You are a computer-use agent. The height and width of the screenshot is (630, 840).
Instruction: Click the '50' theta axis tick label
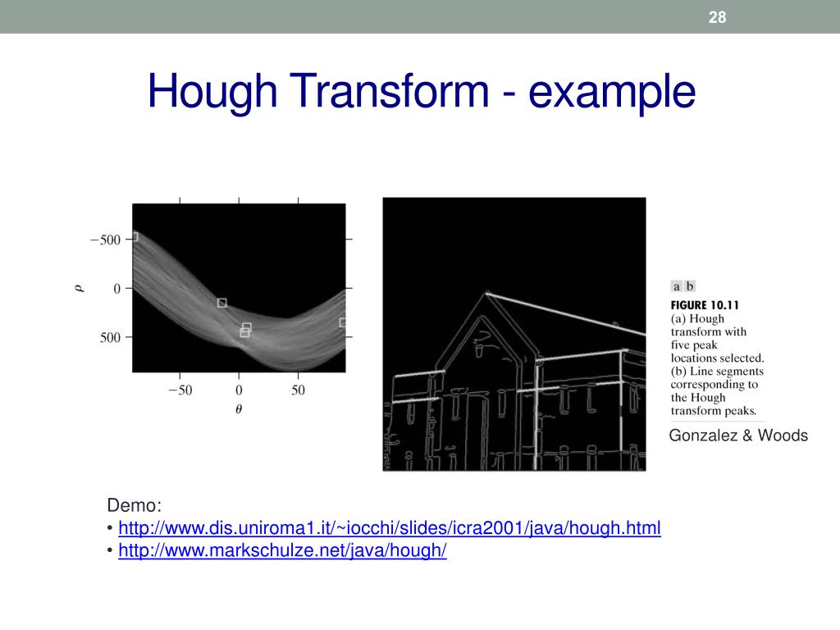point(298,390)
